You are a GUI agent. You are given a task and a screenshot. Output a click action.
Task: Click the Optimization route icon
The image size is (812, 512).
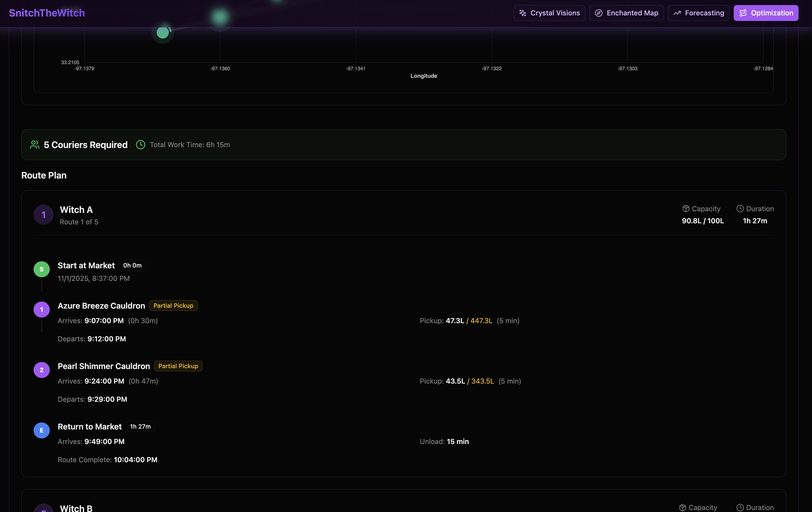[x=743, y=13]
